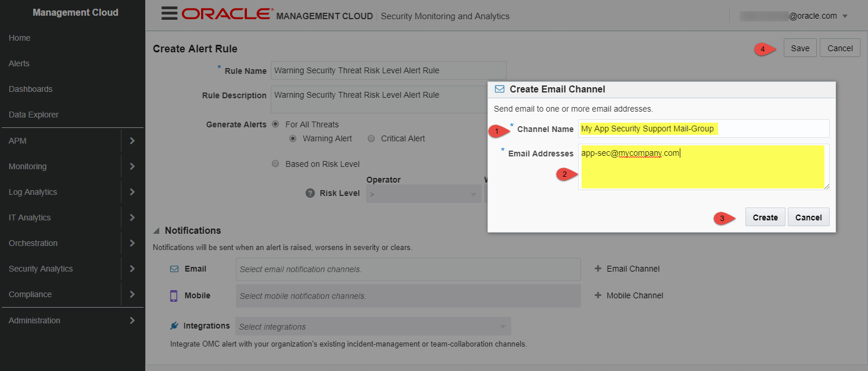Open the hamburger navigation menu
This screenshot has width=868, height=371.
pyautogui.click(x=169, y=13)
